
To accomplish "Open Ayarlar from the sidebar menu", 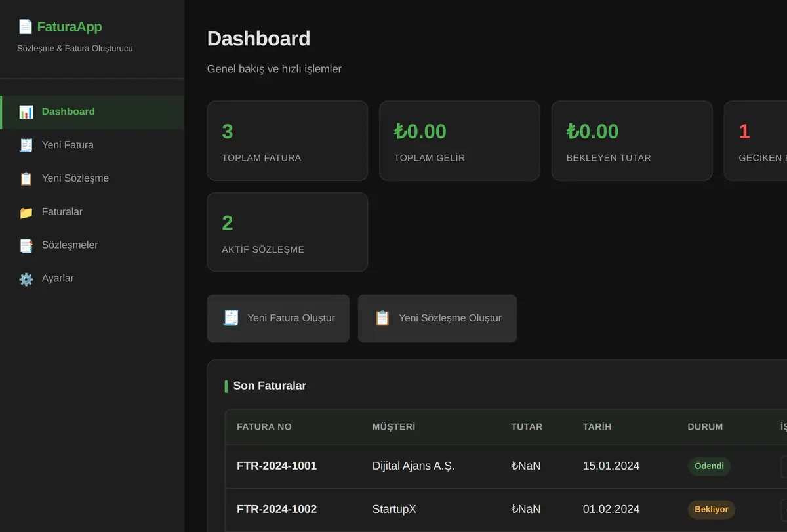I will pos(92,279).
